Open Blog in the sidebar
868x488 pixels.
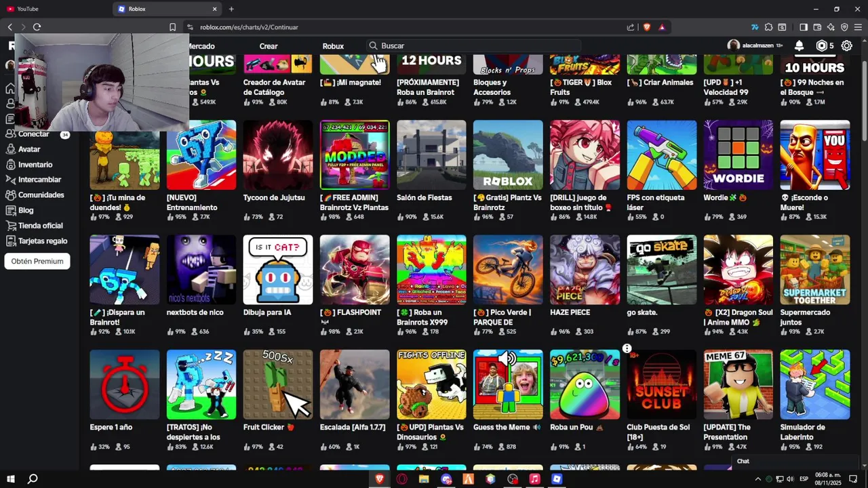(x=26, y=210)
